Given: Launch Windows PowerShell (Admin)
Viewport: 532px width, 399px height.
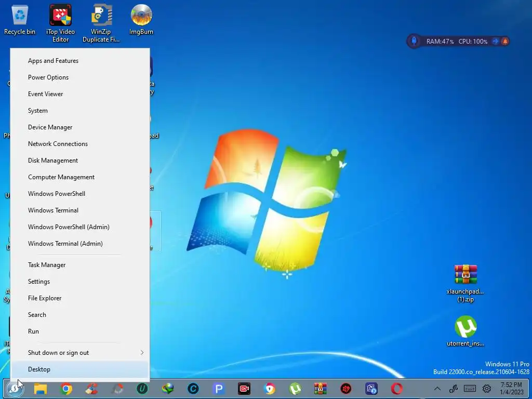Looking at the screenshot, I should (79, 227).
